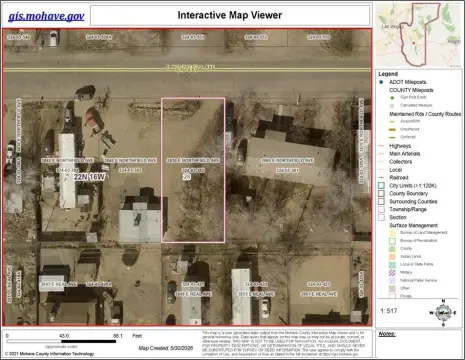Click the Military hatched swatch
This screenshot has width=465, height=360.
tap(392, 273)
